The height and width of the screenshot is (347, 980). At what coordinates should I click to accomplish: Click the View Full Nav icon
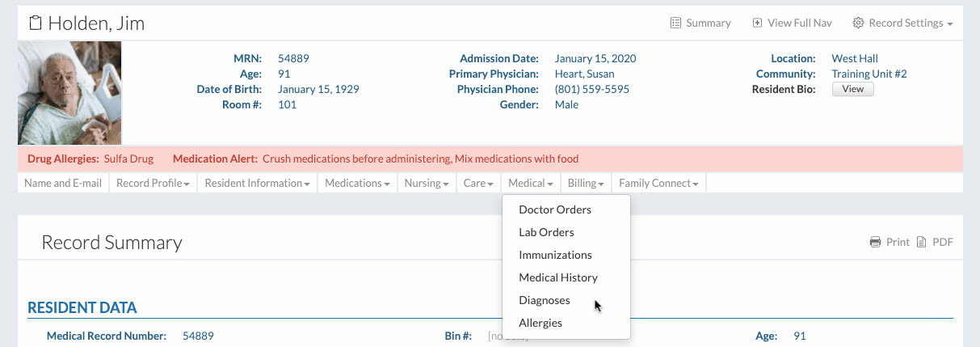pos(757,23)
